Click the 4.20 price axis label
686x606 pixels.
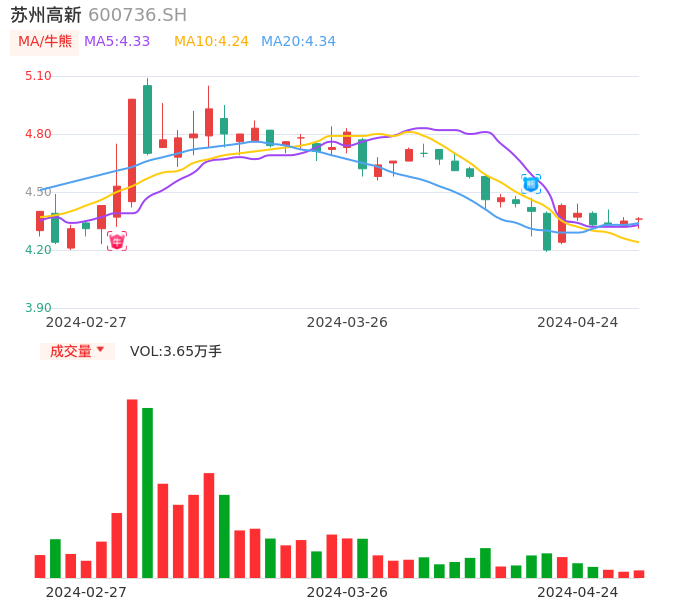38,250
